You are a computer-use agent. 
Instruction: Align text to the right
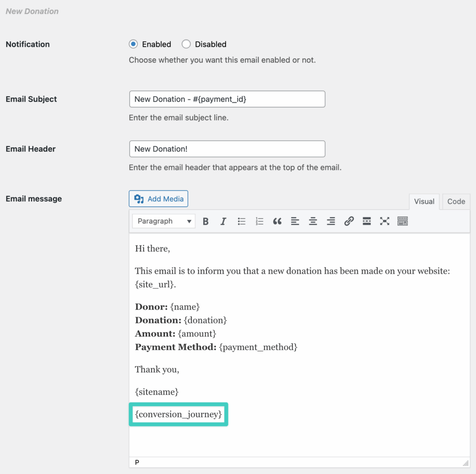point(331,221)
